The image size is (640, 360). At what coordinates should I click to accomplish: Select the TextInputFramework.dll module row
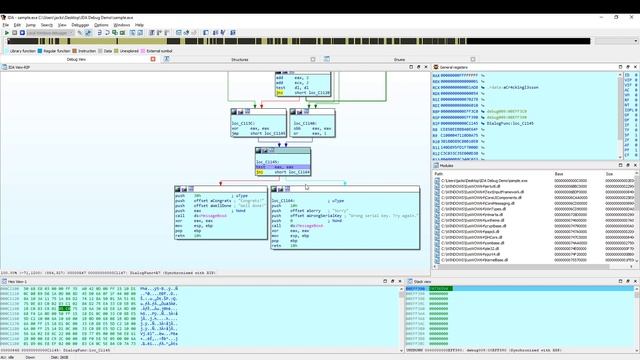click(534, 192)
